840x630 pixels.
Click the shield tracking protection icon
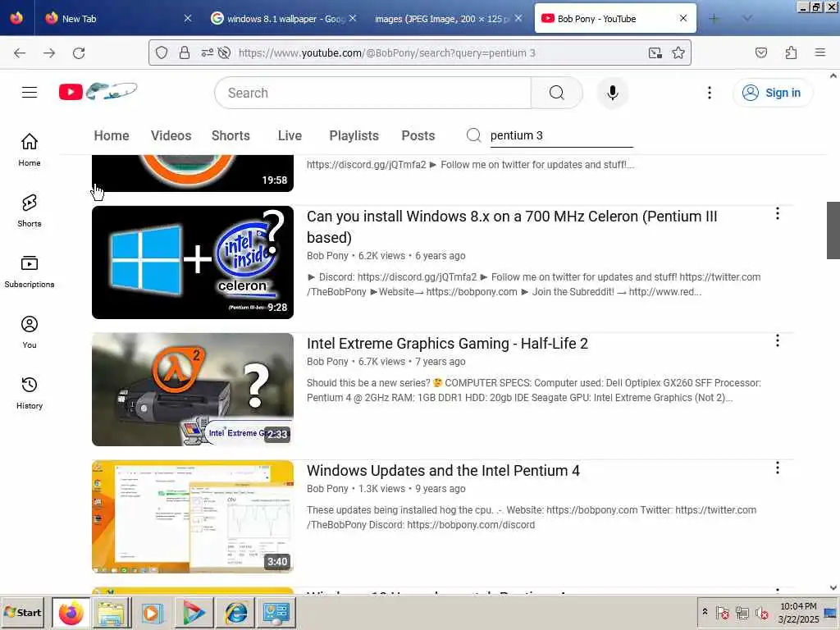[162, 52]
